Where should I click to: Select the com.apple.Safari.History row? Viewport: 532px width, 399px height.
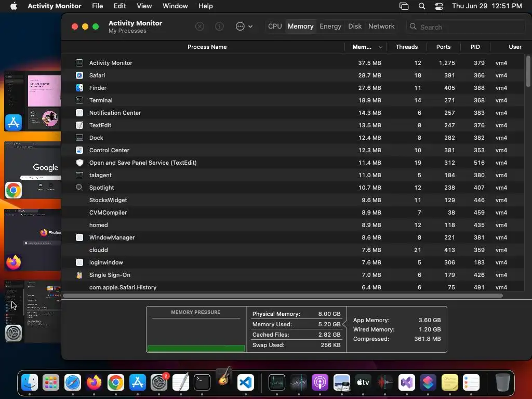[x=293, y=287]
